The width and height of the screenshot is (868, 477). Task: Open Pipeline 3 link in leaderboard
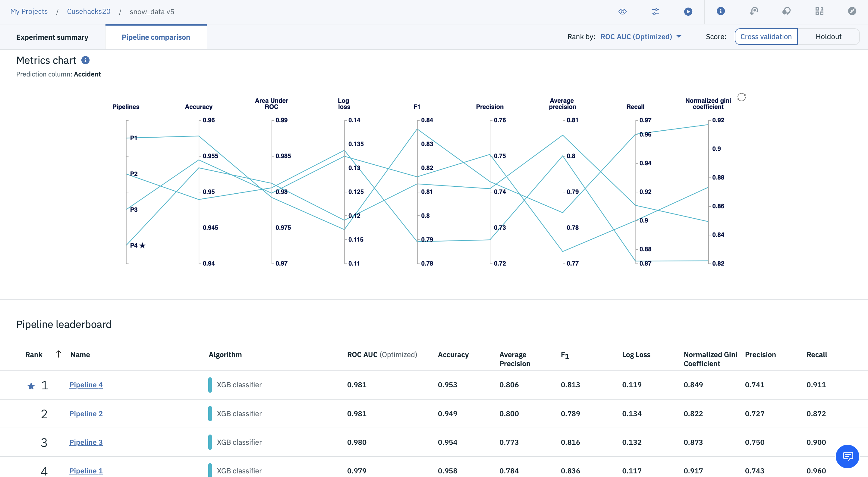click(86, 442)
